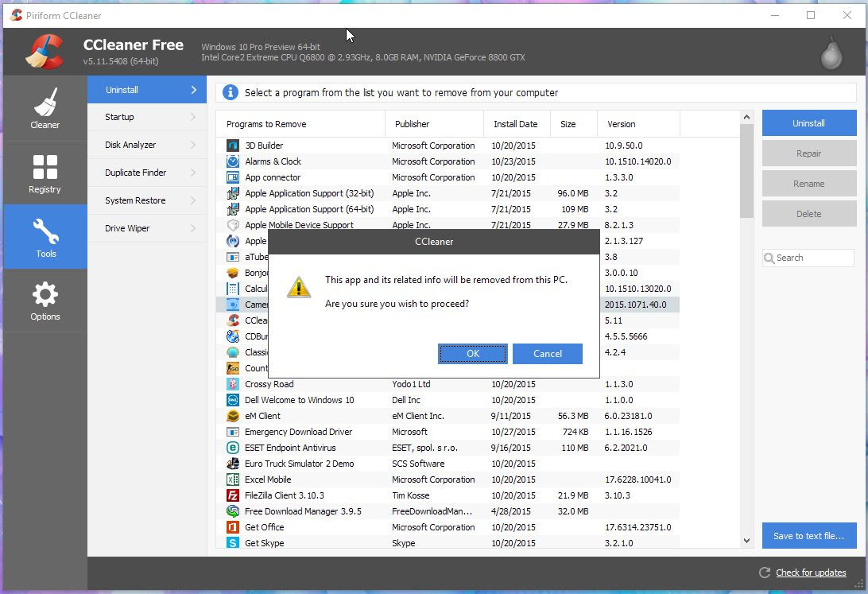
Task: Sort by Version column header
Action: point(639,124)
